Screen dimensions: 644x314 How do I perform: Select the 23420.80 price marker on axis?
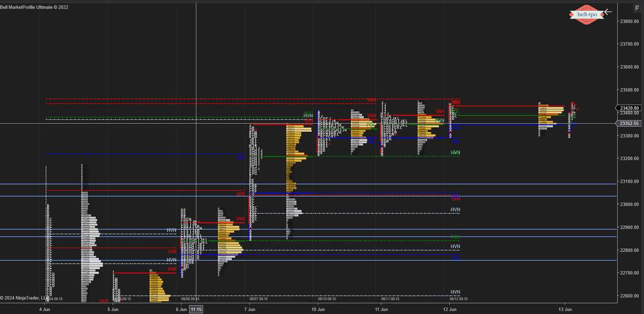tap(630, 108)
